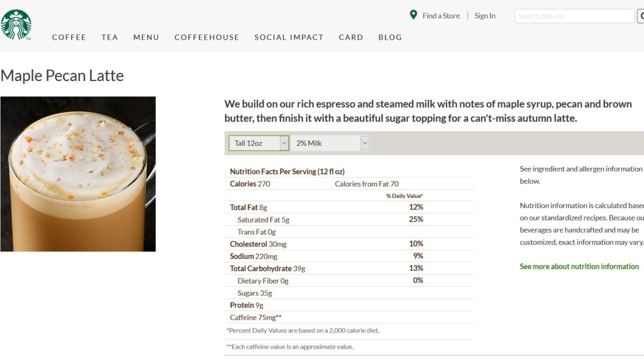Click the Sign In link

(485, 16)
